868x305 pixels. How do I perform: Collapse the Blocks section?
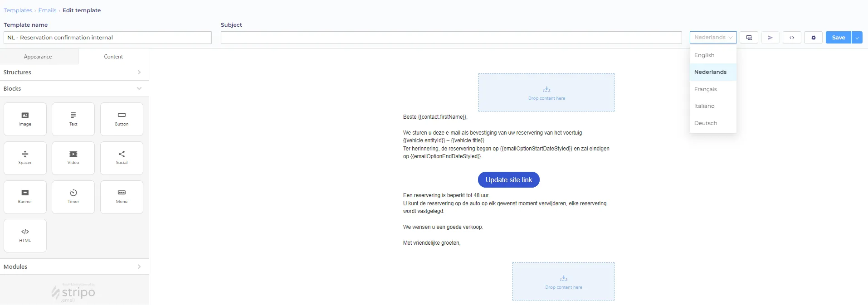tap(74, 89)
